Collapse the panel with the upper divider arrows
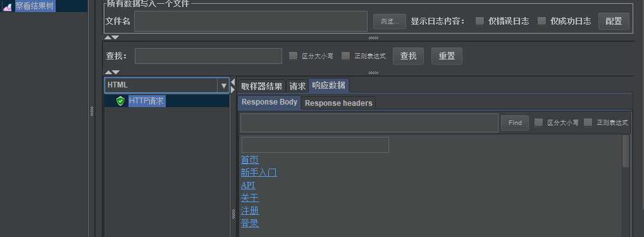644x237 pixels. point(111,37)
